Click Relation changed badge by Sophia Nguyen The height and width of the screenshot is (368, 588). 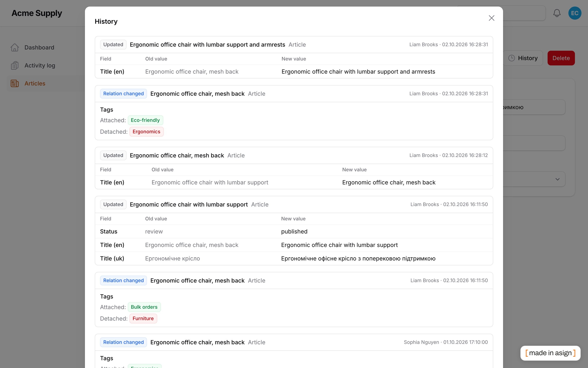click(124, 342)
